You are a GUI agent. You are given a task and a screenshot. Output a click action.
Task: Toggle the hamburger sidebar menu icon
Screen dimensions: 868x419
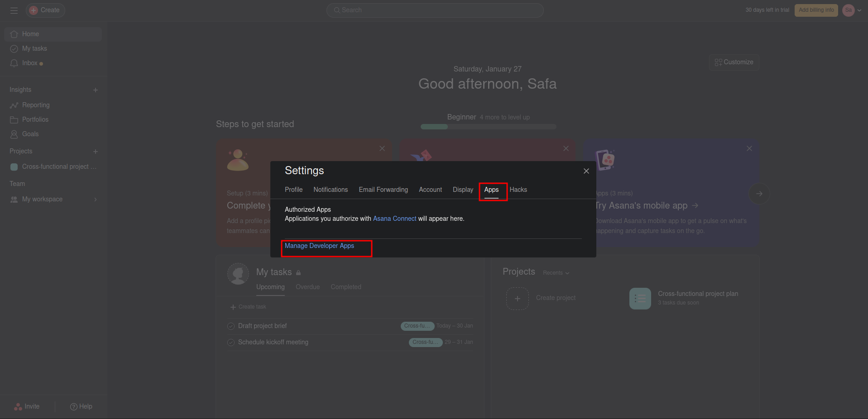pos(14,10)
